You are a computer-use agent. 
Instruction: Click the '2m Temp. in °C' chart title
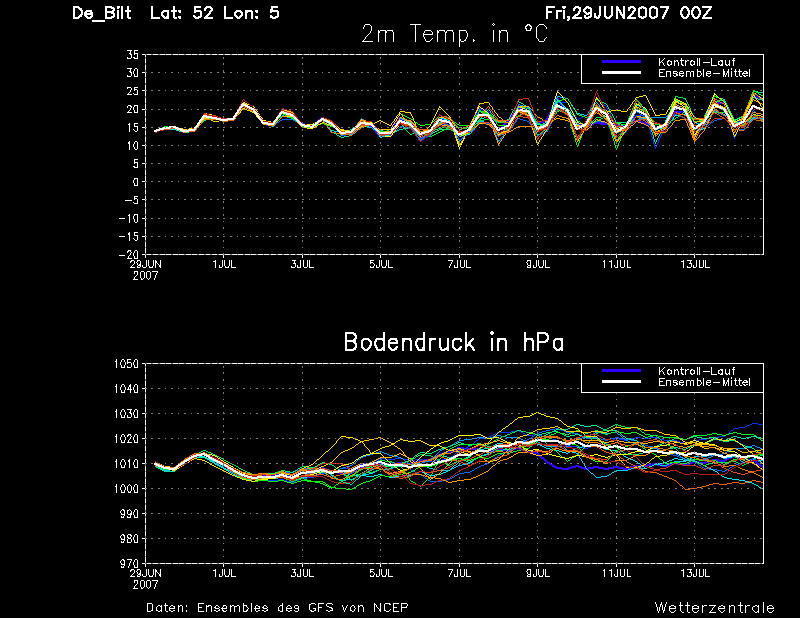pos(455,34)
